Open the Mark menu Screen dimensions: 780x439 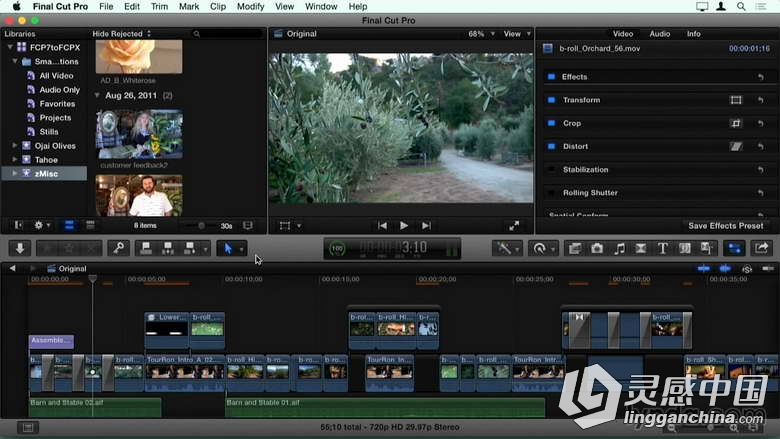click(189, 6)
